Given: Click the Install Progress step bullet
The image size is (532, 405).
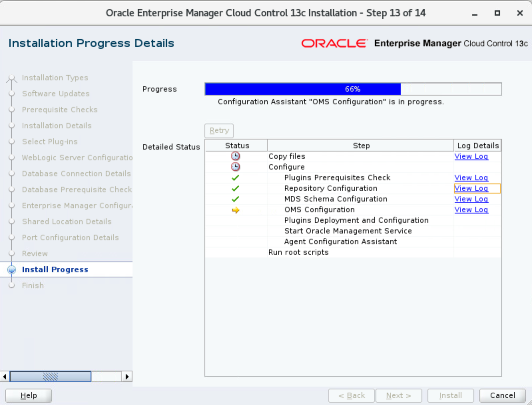Looking at the screenshot, I should [x=12, y=269].
